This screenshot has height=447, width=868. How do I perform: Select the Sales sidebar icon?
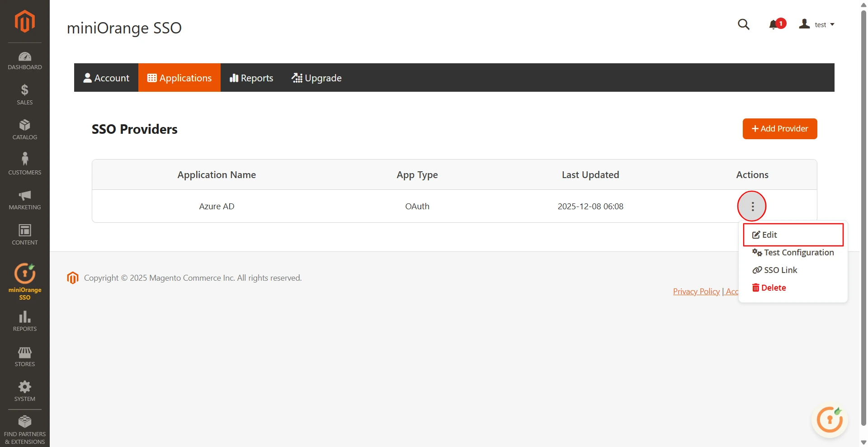(24, 95)
